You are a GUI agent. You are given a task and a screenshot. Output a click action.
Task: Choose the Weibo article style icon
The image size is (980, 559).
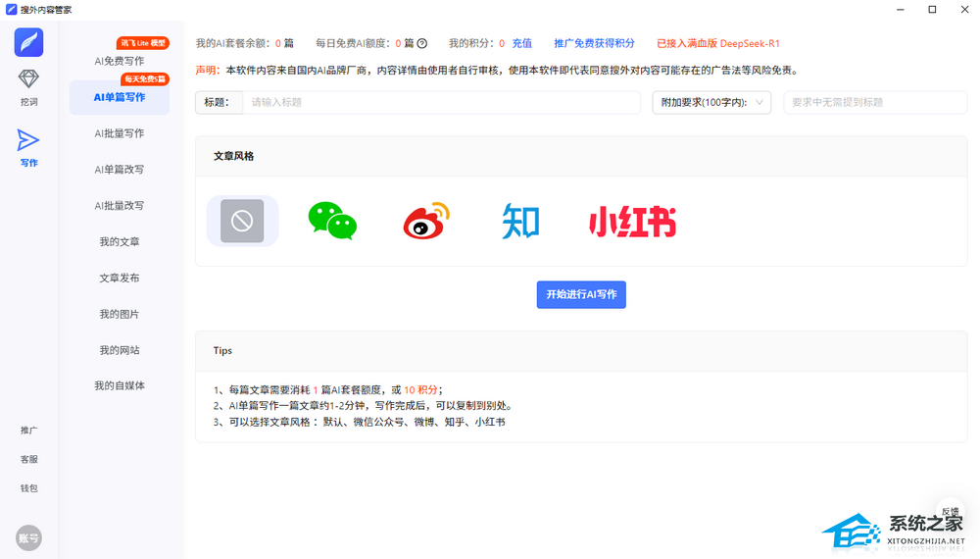[x=426, y=221]
